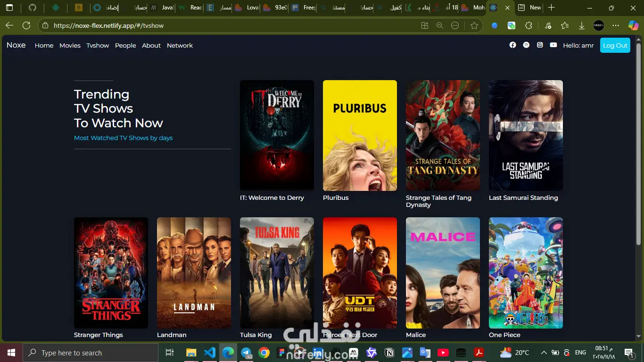Open Last Samurai Standing poster

pyautogui.click(x=526, y=135)
